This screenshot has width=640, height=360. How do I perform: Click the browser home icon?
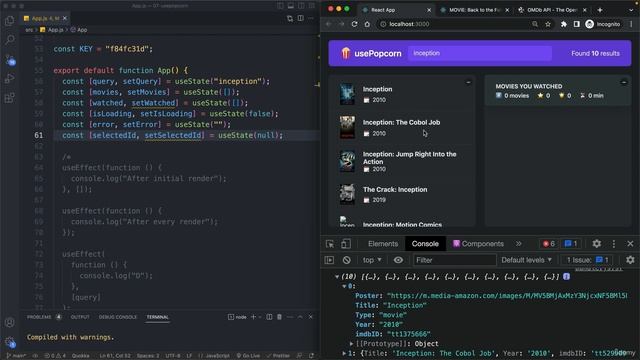tap(367, 24)
